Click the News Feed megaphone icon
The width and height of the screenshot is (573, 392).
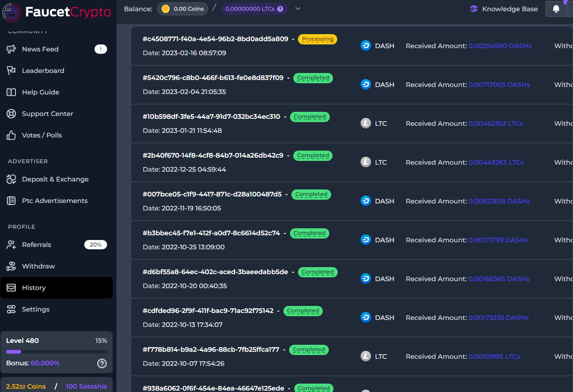pos(11,49)
